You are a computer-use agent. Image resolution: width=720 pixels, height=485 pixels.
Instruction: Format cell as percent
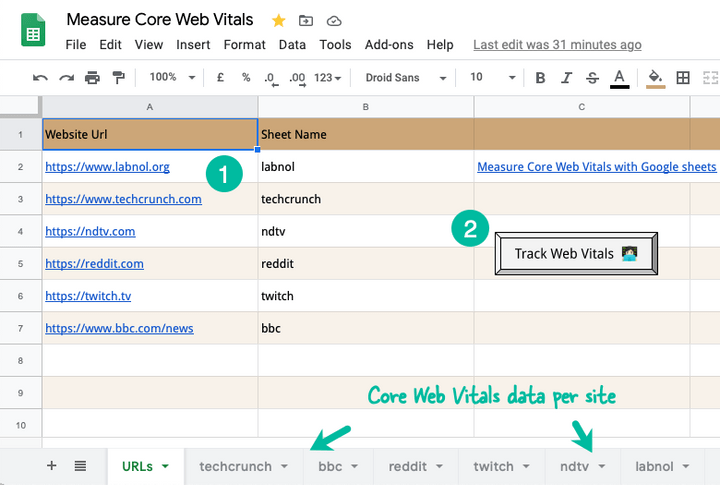coord(246,78)
